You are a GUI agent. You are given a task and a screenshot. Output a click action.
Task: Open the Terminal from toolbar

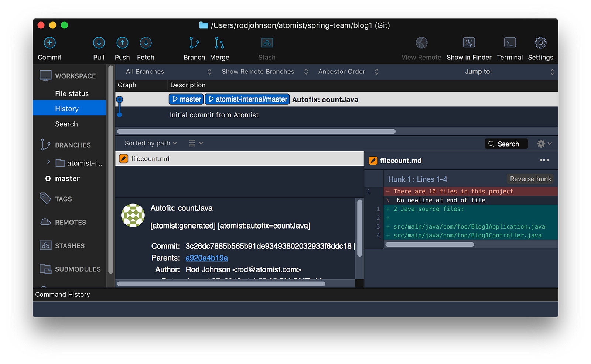(510, 43)
